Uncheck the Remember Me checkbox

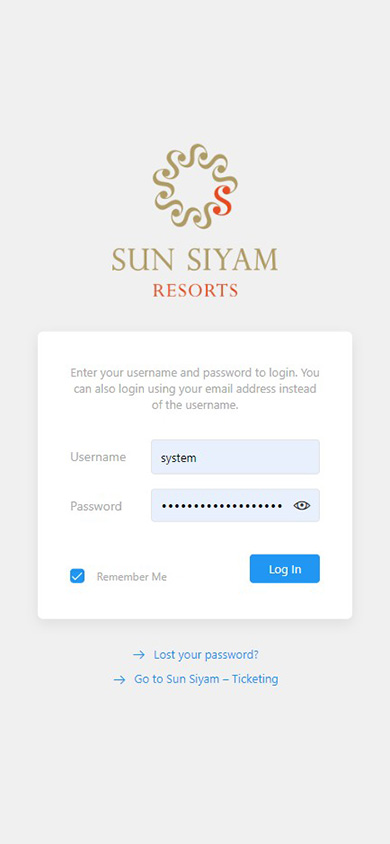tap(77, 576)
